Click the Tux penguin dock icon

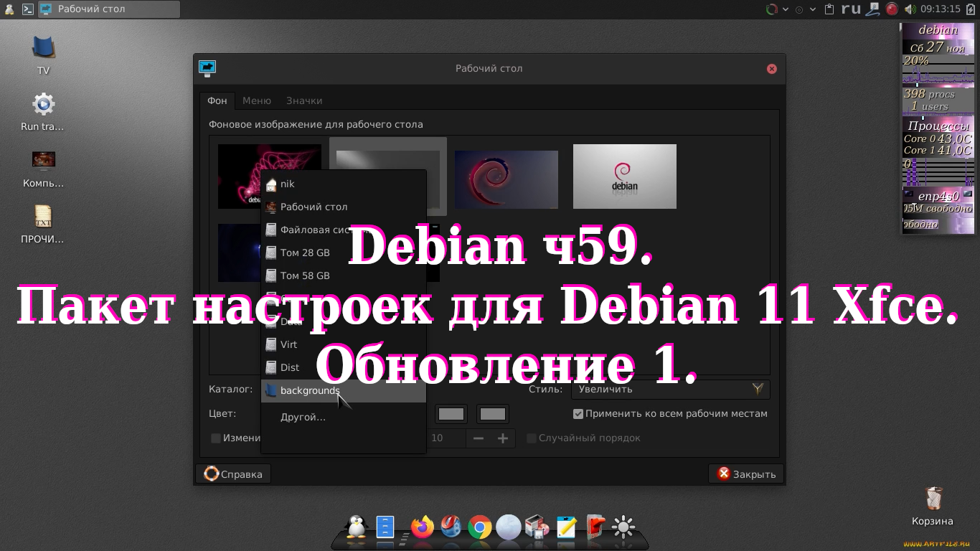click(x=356, y=527)
